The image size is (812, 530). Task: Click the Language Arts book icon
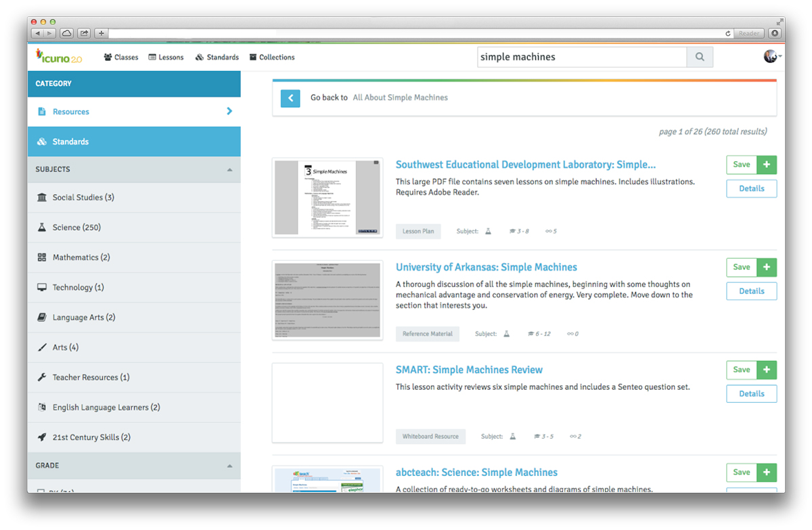click(x=42, y=317)
